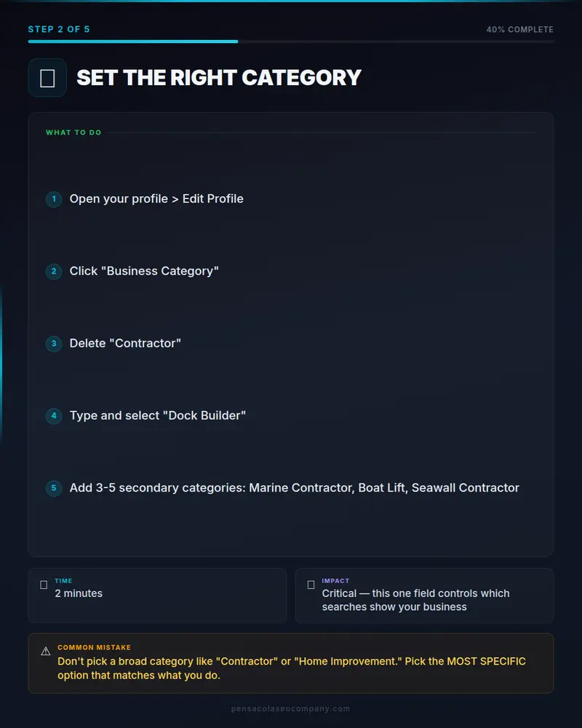This screenshot has width=582, height=728.
Task: Select the secondary categories step text
Action: (294, 488)
